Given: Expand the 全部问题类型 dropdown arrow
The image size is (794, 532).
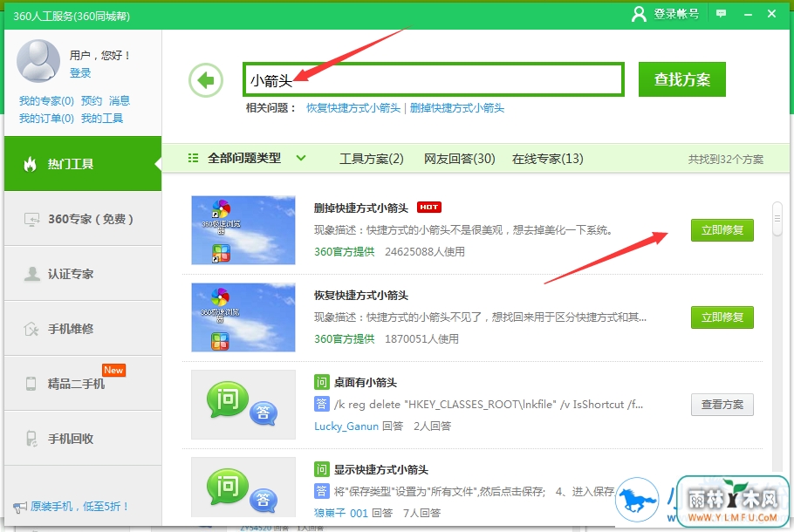Looking at the screenshot, I should (x=301, y=158).
